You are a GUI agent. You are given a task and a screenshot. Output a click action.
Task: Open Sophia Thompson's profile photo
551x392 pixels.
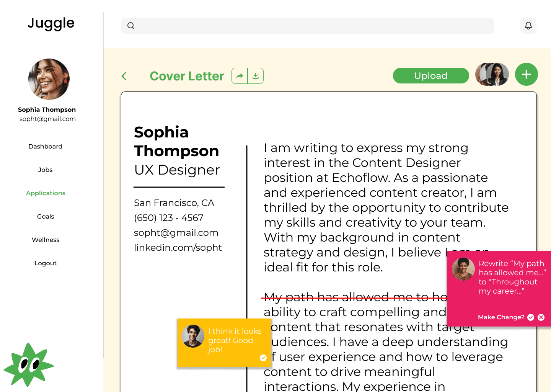click(x=49, y=79)
